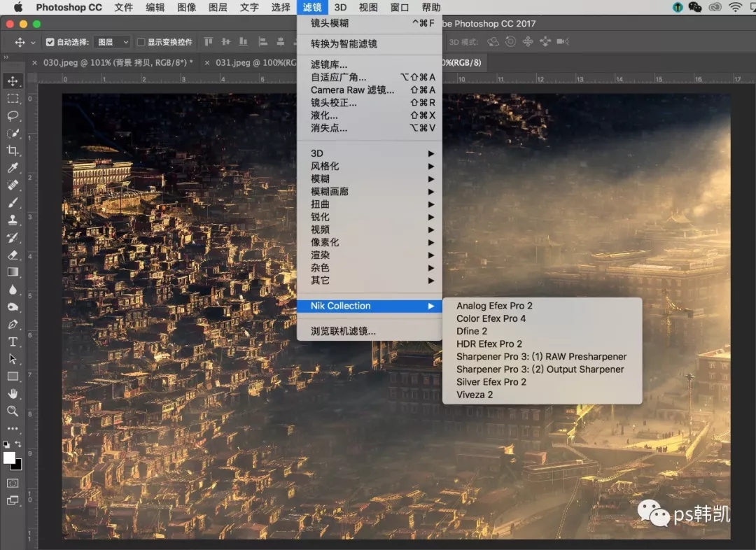Choose HDR Efex Pro 2

click(x=542, y=344)
